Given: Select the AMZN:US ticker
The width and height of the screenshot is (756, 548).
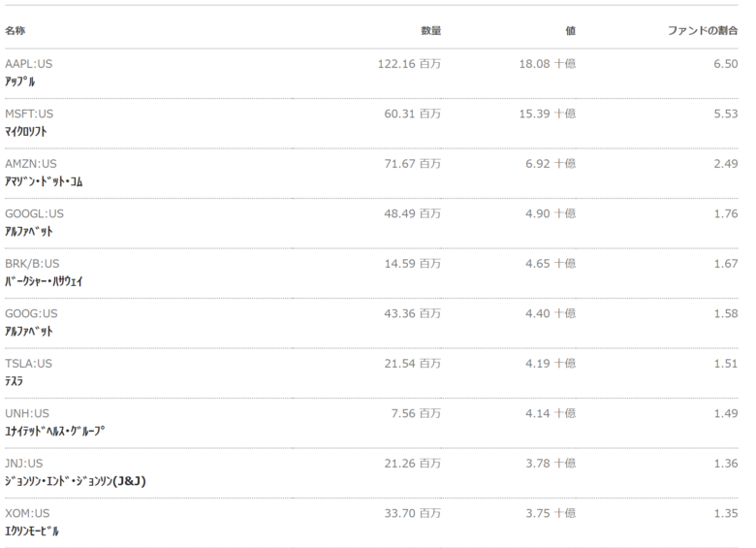Looking at the screenshot, I should (x=31, y=164).
